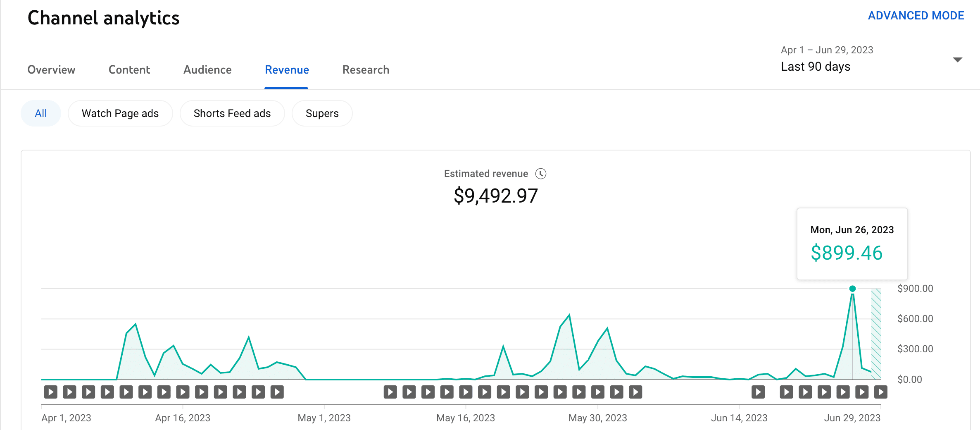
Task: Enable the Shorts Feed ads filter
Action: pyautogui.click(x=232, y=113)
